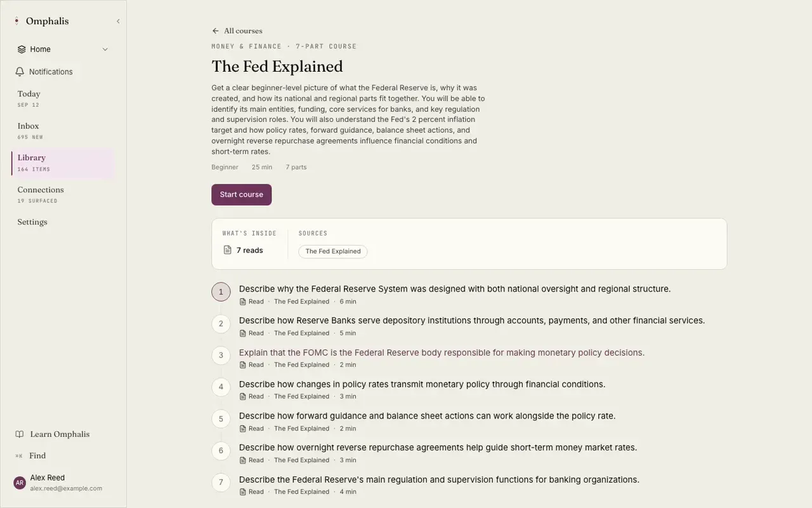Open Notifications via the bell icon
Image resolution: width=812 pixels, height=508 pixels.
20,72
